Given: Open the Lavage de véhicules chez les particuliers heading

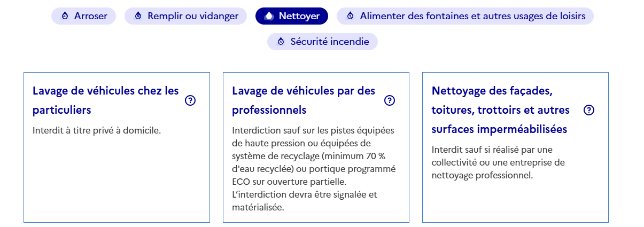Looking at the screenshot, I should pyautogui.click(x=106, y=100).
